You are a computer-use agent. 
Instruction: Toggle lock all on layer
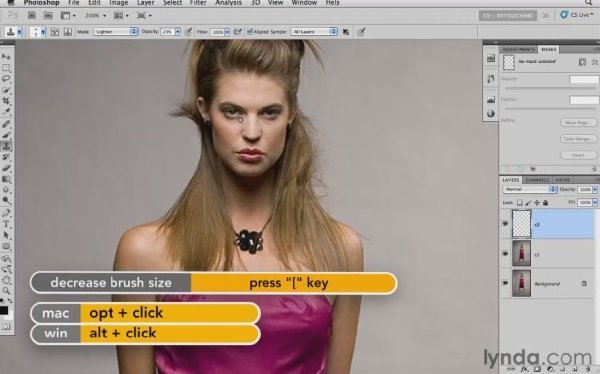tap(545, 203)
